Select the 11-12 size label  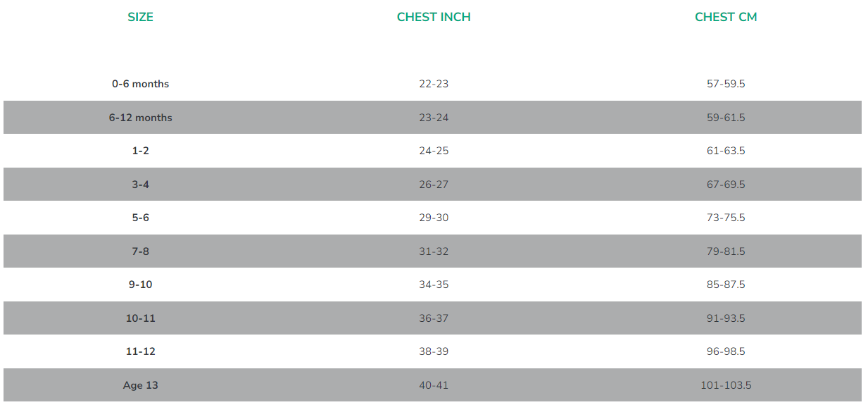(140, 351)
